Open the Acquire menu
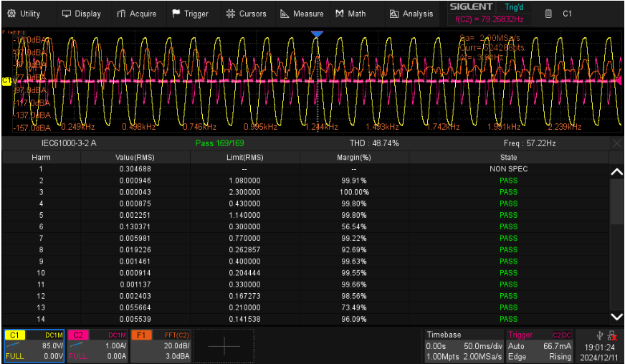This screenshot has height=364, width=625. (136, 14)
